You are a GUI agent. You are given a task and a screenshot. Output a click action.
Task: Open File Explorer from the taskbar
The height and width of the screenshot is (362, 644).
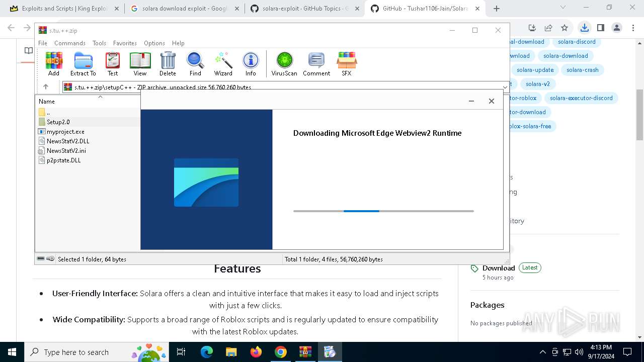tap(231, 352)
